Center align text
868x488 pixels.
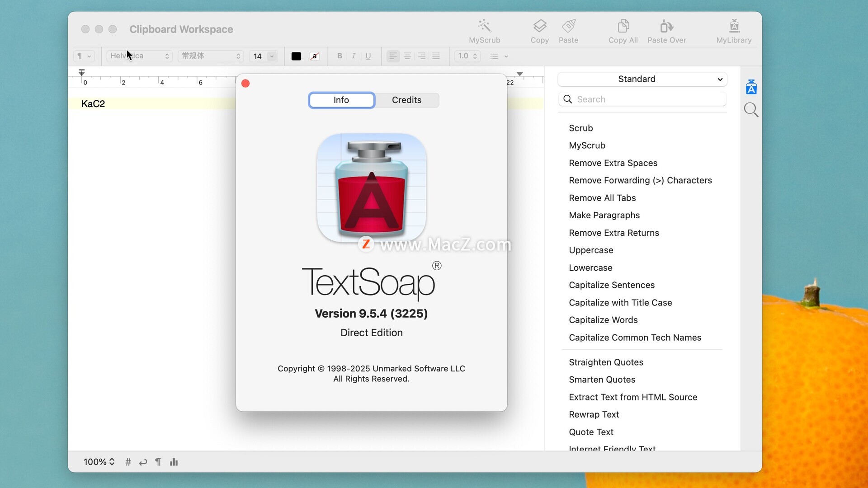pyautogui.click(x=407, y=56)
